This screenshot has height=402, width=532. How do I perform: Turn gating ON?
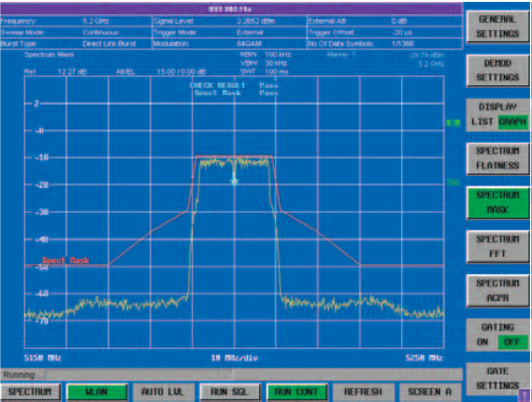point(483,342)
